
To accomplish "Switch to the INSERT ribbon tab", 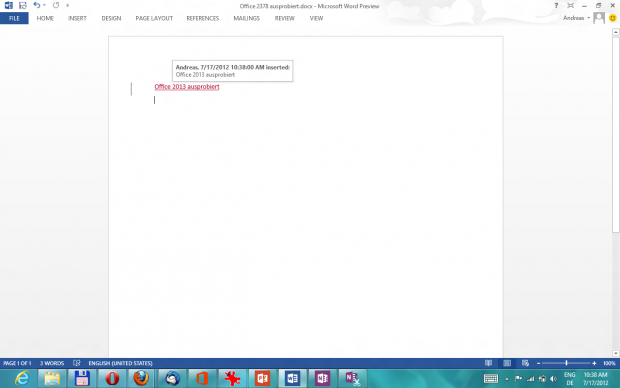I will point(77,18).
